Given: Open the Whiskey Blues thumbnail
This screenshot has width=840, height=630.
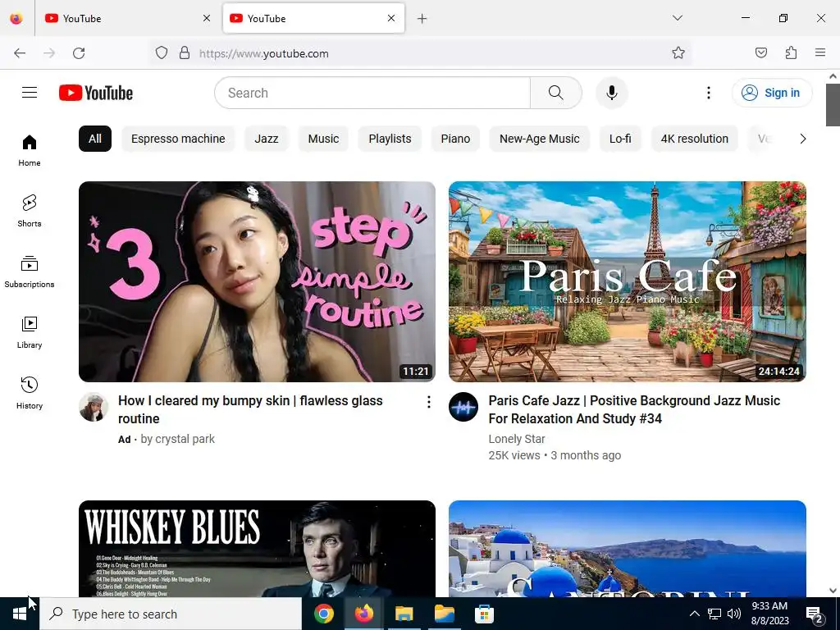Looking at the screenshot, I should pyautogui.click(x=257, y=549).
